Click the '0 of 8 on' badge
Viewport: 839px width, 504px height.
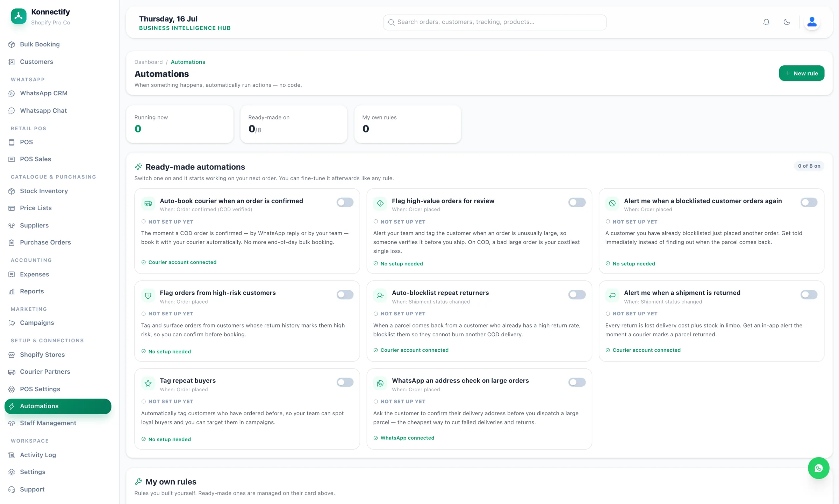click(x=809, y=166)
